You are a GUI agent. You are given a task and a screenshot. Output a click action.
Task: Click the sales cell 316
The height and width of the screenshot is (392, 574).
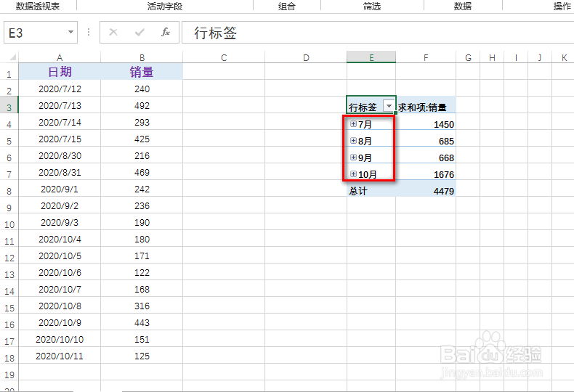142,306
